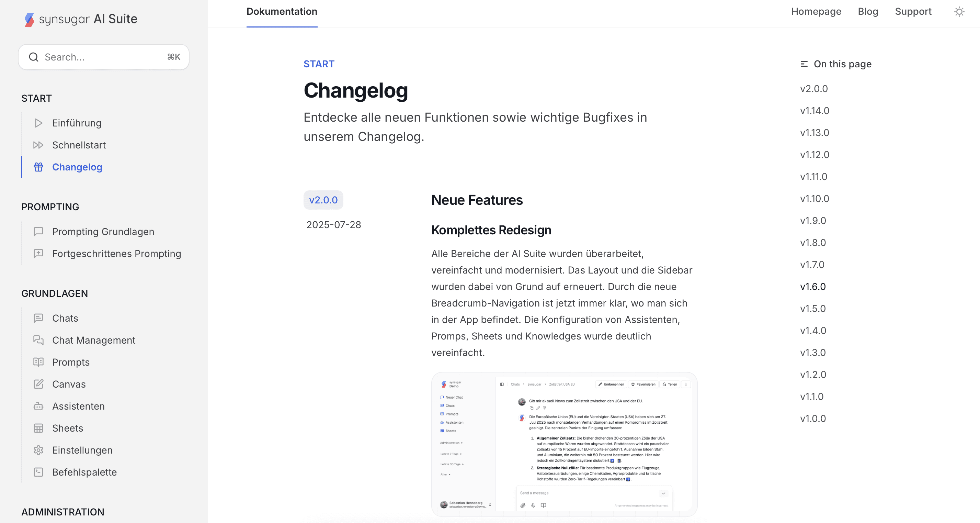The image size is (980, 523).
Task: Open the Dokumentation tab
Action: point(282,12)
